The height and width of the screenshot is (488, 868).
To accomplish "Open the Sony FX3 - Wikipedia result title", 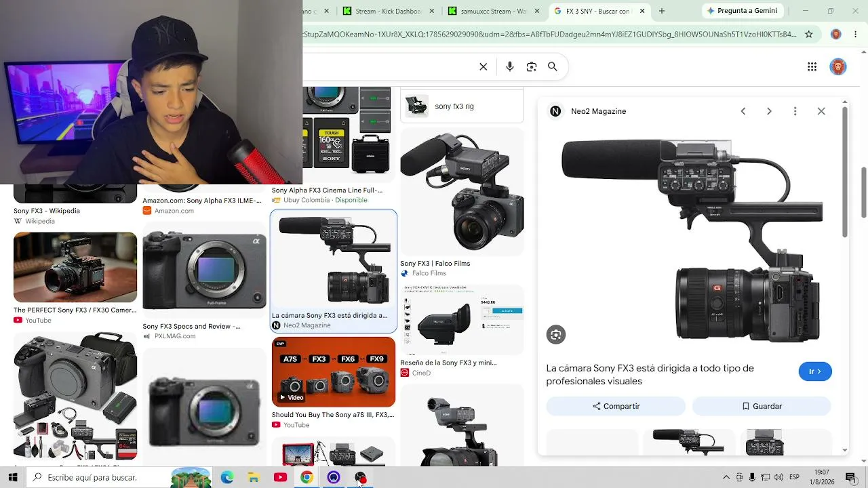I will (47, 211).
